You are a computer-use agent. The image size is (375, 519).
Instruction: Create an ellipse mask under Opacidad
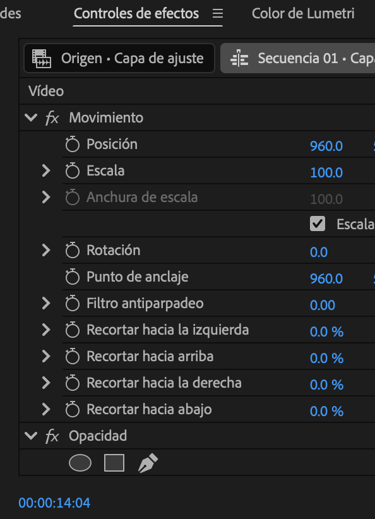tap(80, 463)
